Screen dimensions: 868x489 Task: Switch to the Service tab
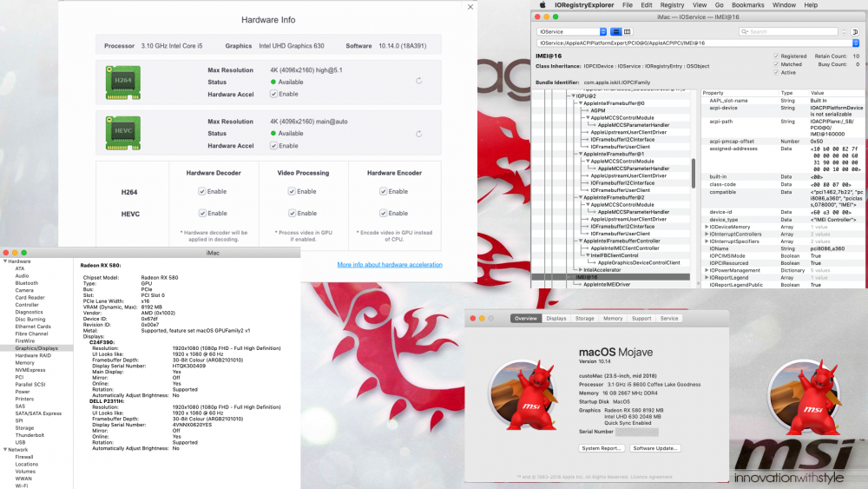tap(668, 319)
